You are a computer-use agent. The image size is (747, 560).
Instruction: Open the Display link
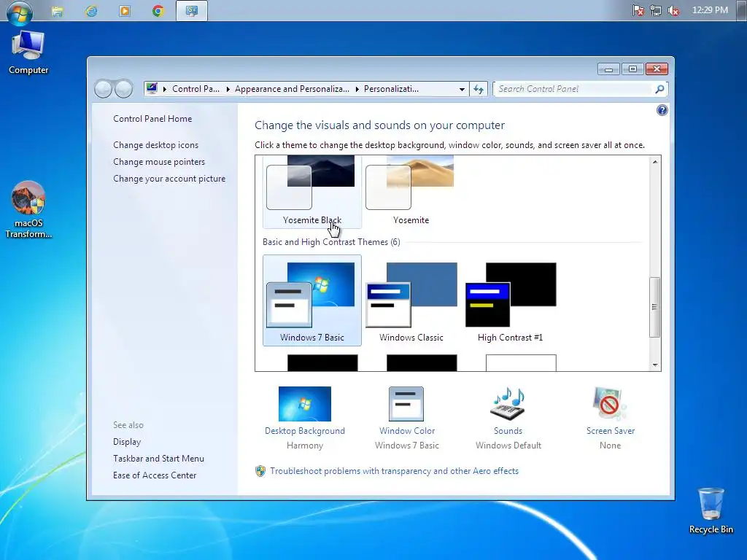tap(127, 442)
